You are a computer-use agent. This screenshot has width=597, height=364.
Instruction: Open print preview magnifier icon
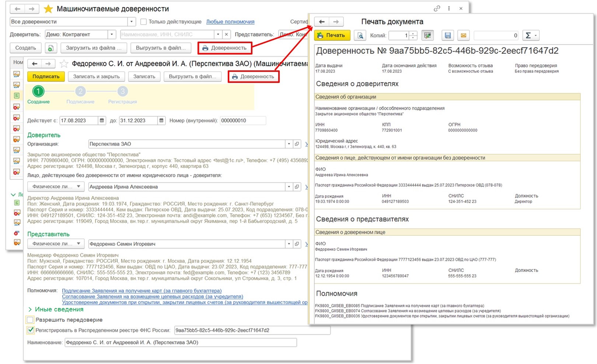[360, 35]
